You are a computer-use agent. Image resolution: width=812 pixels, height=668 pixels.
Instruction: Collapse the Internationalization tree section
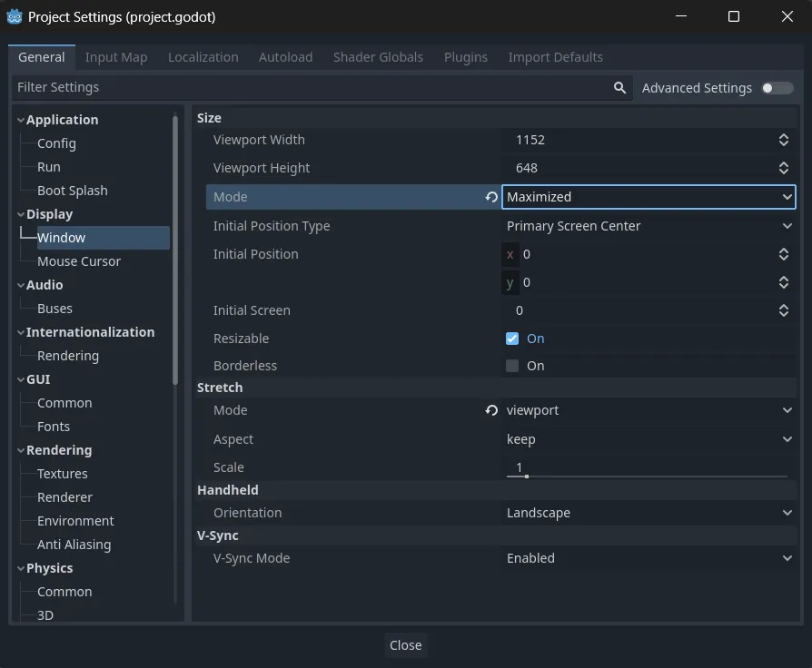pyautogui.click(x=21, y=332)
